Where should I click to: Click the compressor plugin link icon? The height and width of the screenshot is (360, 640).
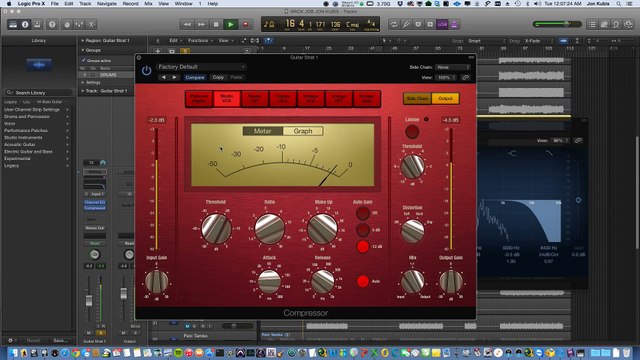(x=466, y=77)
